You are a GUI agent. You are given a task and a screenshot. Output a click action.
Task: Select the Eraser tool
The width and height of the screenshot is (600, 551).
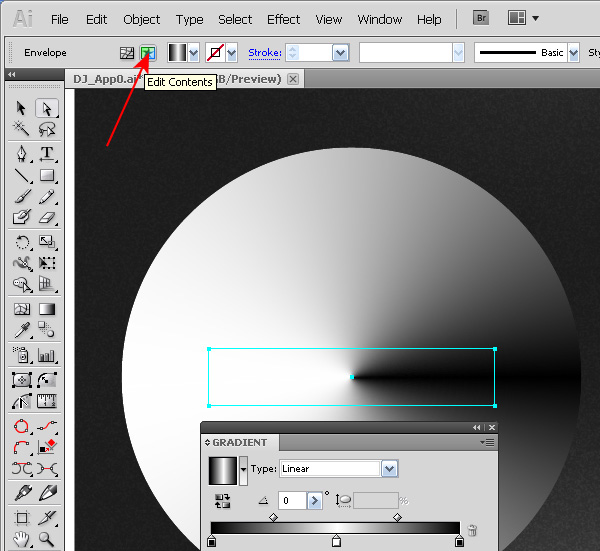pyautogui.click(x=47, y=217)
